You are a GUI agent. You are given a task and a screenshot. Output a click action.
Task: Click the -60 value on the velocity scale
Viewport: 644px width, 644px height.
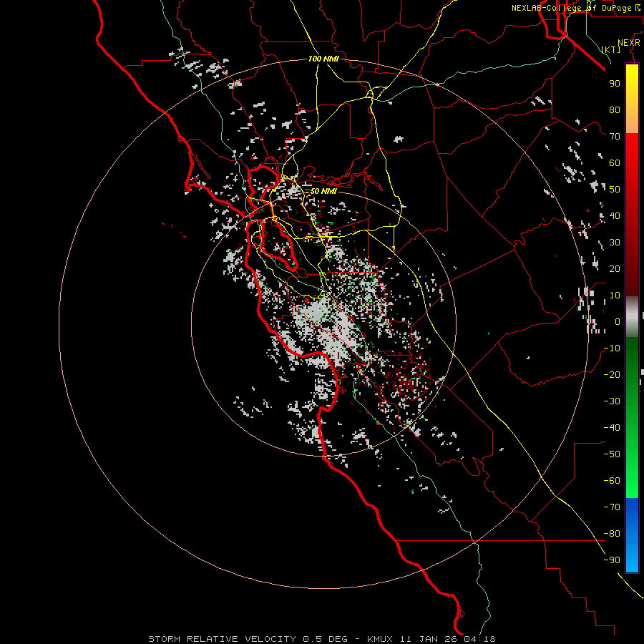(x=612, y=481)
